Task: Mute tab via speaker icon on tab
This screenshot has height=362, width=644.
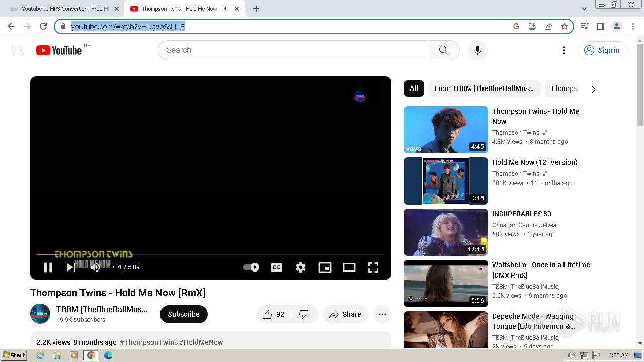Action: coord(226,9)
